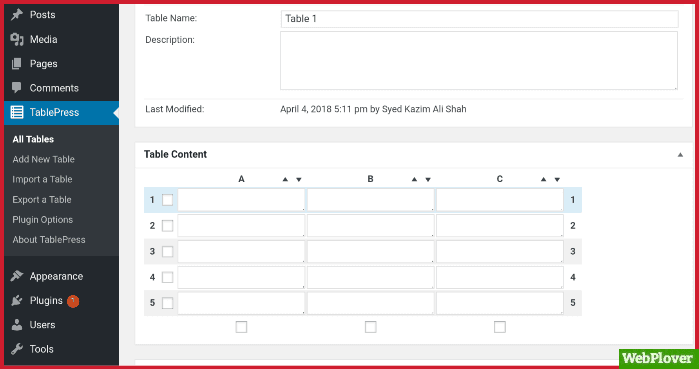Image resolution: width=699 pixels, height=369 pixels.
Task: Click the Description text area
Action: pyautogui.click(x=479, y=61)
